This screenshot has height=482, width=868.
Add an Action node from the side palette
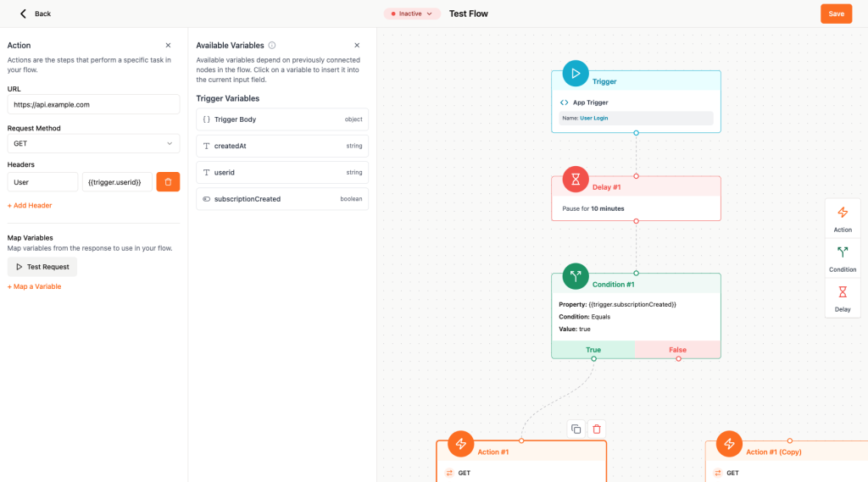tap(843, 218)
